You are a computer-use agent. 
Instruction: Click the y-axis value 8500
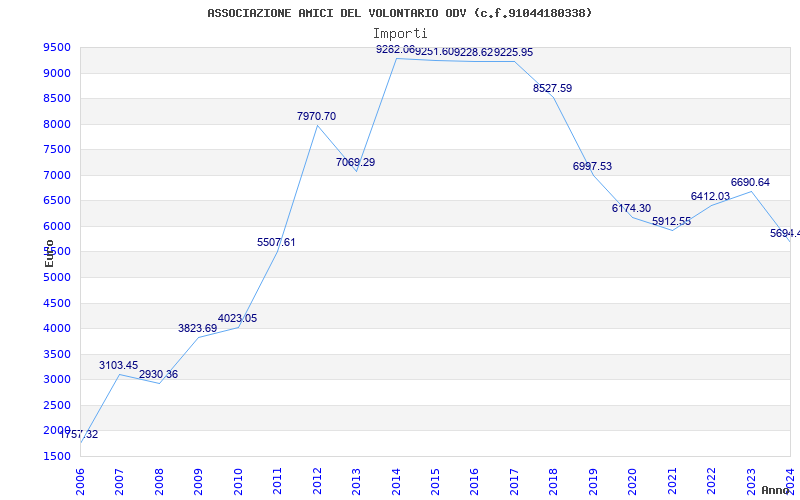point(59,98)
